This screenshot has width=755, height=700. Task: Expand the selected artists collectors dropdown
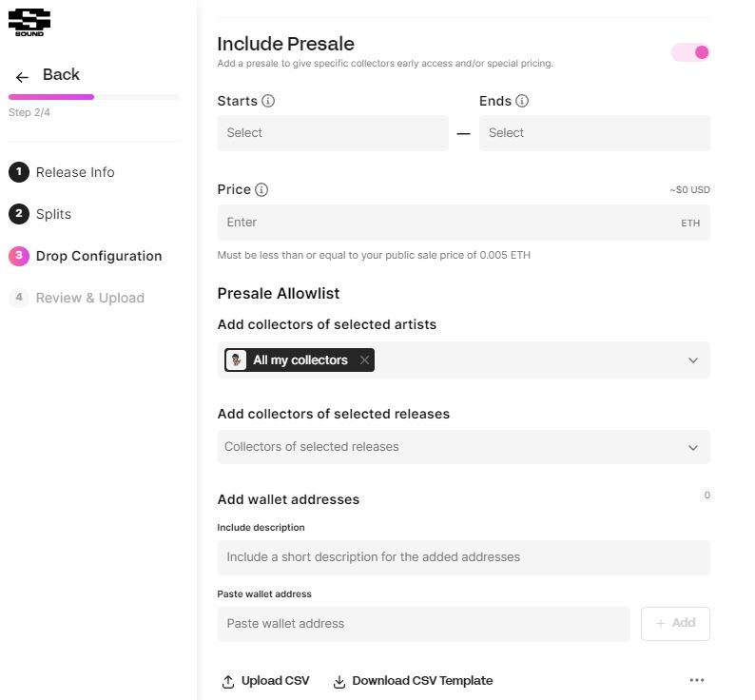click(x=693, y=360)
